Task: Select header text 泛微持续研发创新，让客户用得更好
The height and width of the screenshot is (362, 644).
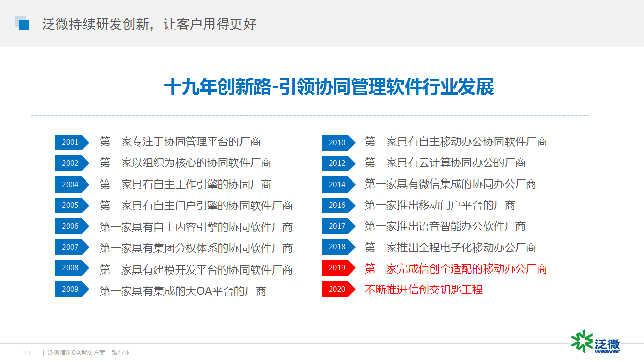Action: [x=149, y=24]
